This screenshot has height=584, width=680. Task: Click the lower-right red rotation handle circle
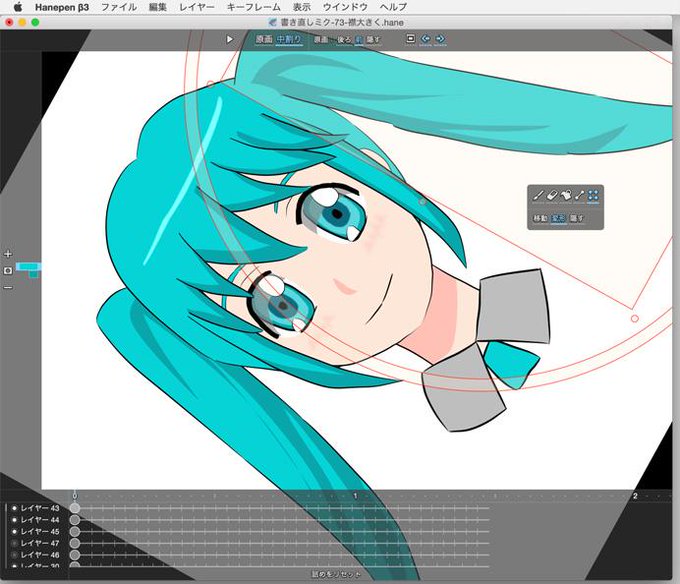click(634, 319)
